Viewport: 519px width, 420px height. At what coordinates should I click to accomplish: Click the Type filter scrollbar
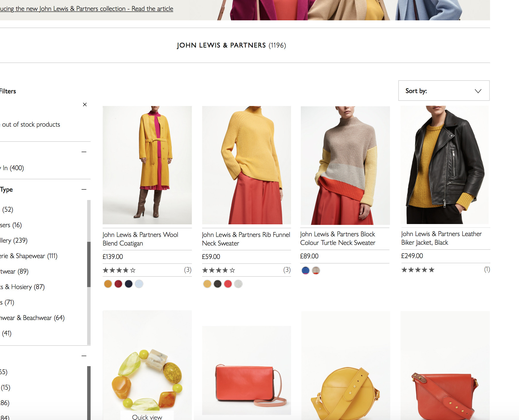point(89,264)
